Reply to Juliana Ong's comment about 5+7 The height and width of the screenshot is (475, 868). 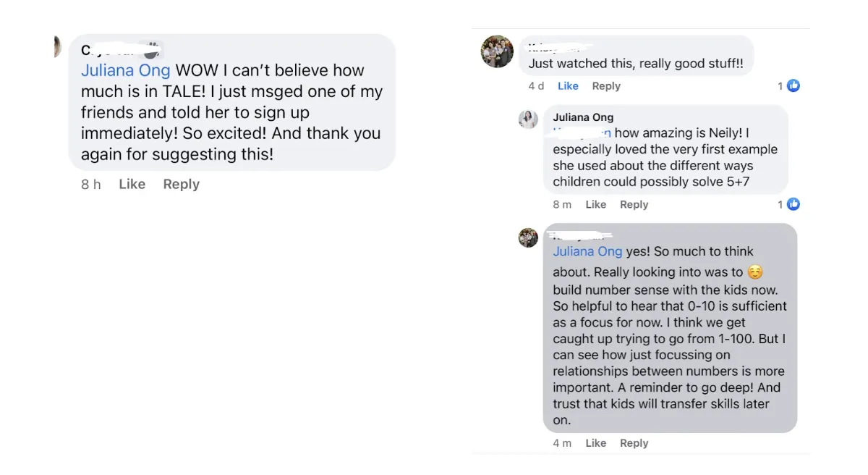(x=634, y=205)
